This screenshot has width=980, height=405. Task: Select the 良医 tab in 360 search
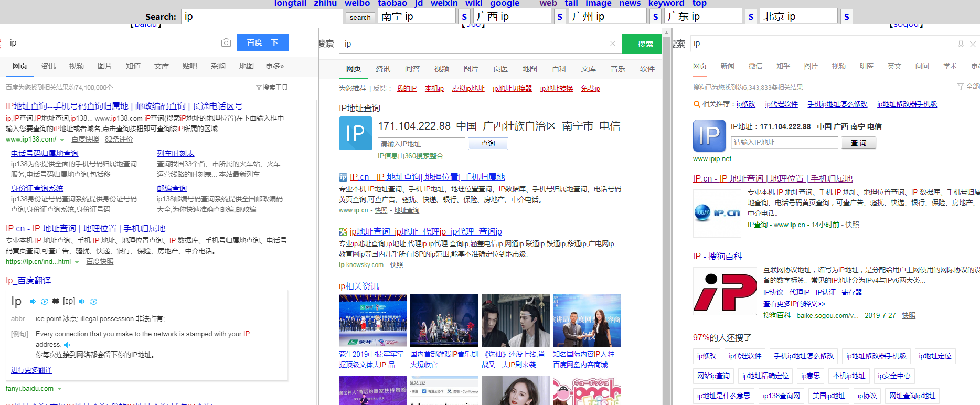500,69
